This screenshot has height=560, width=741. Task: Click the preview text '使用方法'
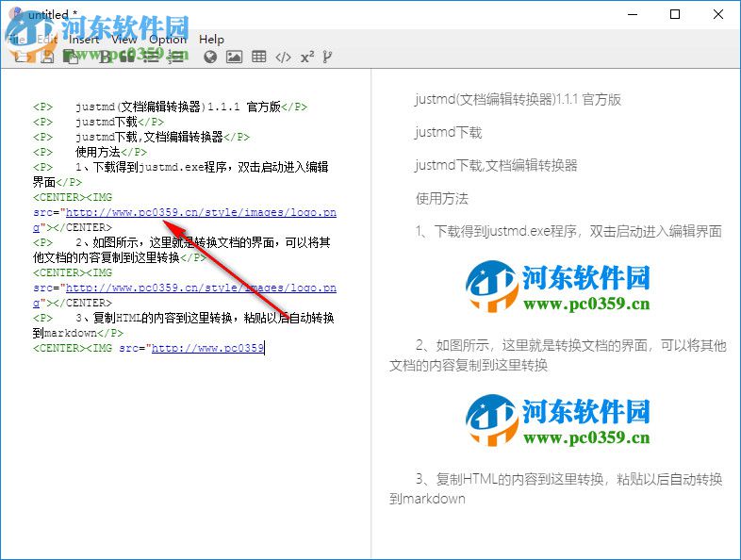tap(442, 199)
